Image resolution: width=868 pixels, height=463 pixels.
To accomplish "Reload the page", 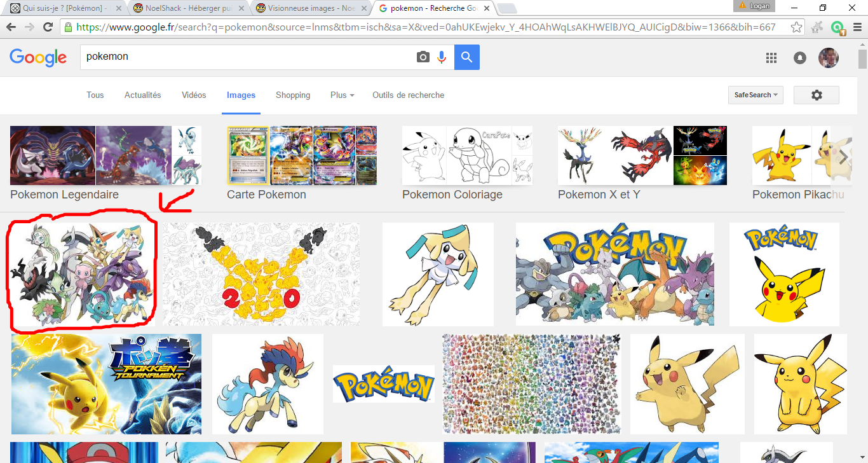I will click(x=48, y=27).
